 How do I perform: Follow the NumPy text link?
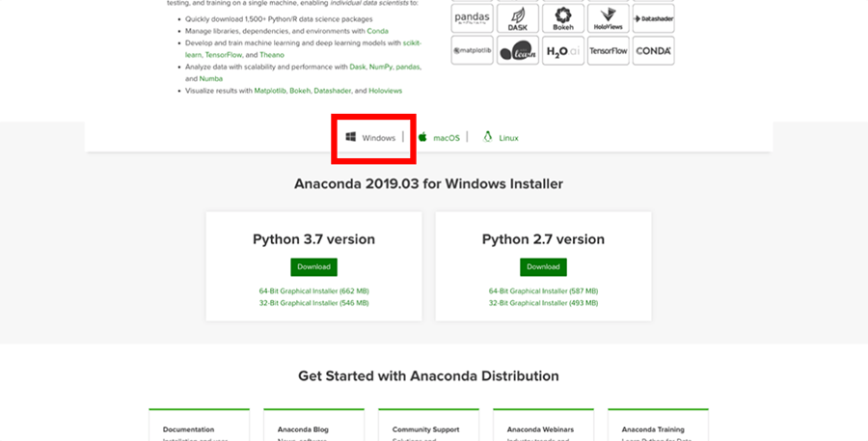tap(381, 67)
